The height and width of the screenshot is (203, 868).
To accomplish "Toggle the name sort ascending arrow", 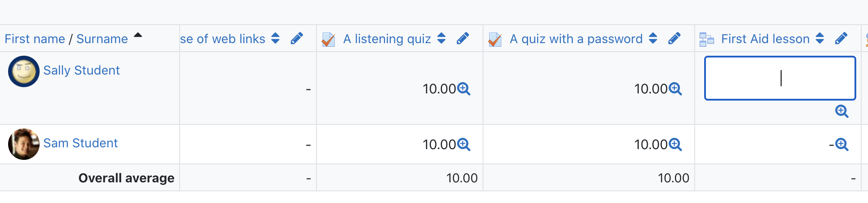I will [138, 35].
